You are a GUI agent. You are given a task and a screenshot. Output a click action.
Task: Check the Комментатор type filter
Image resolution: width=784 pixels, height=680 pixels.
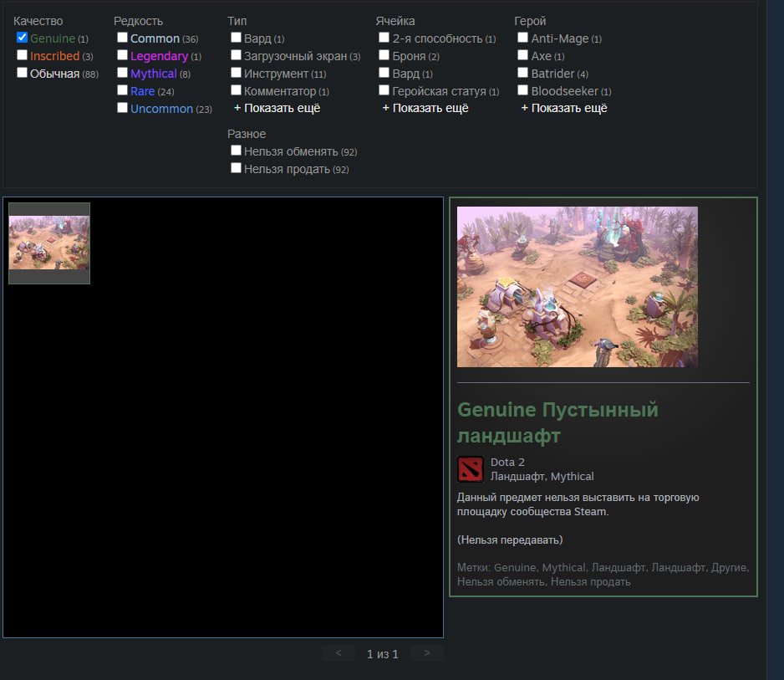pos(236,90)
